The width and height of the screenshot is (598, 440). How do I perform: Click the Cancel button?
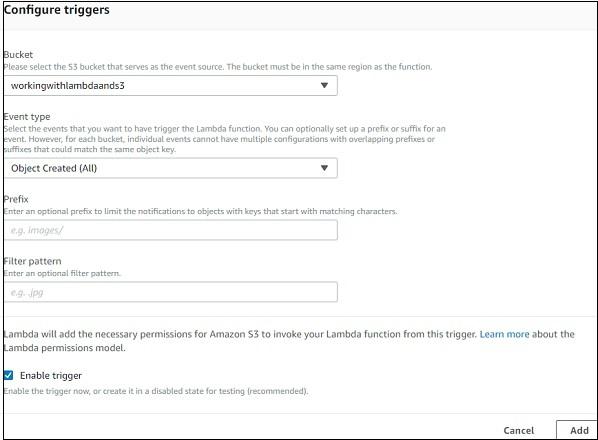[518, 430]
